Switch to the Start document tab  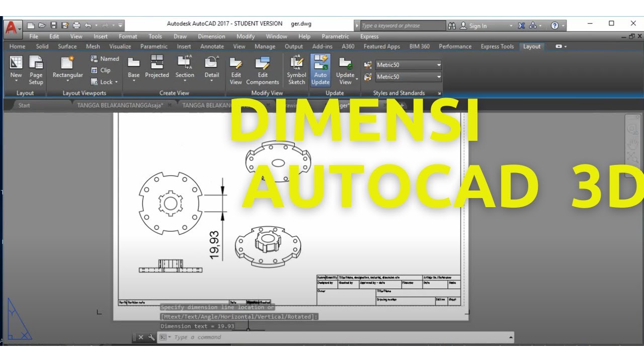click(24, 105)
